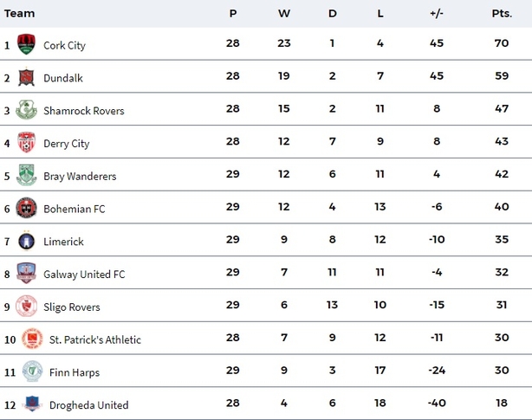Click the Finn Harps club crest
This screenshot has width=532, height=420.
tap(32, 372)
